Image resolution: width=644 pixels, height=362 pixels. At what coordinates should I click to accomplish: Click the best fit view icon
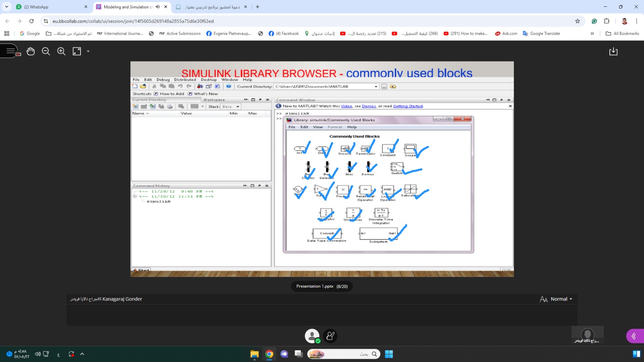click(x=76, y=51)
